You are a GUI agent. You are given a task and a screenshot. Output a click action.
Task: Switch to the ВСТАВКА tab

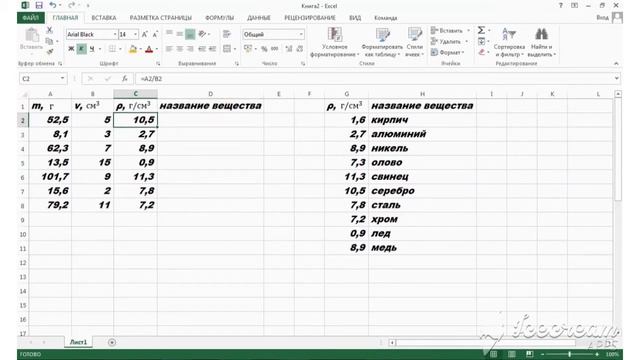104,18
